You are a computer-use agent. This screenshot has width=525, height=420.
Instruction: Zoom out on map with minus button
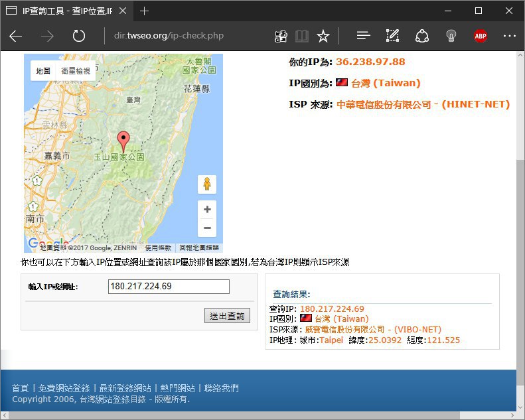(207, 228)
